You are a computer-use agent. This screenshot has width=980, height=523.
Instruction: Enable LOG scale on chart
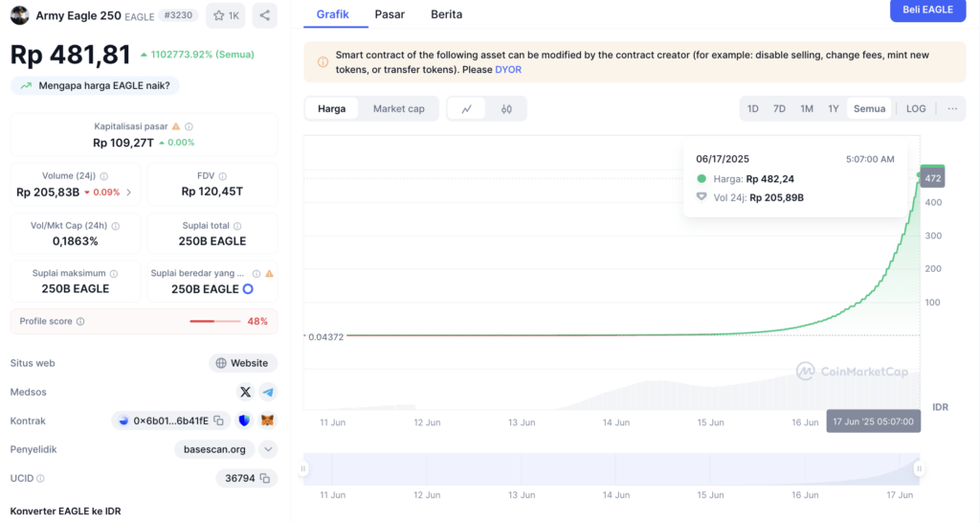coord(916,109)
